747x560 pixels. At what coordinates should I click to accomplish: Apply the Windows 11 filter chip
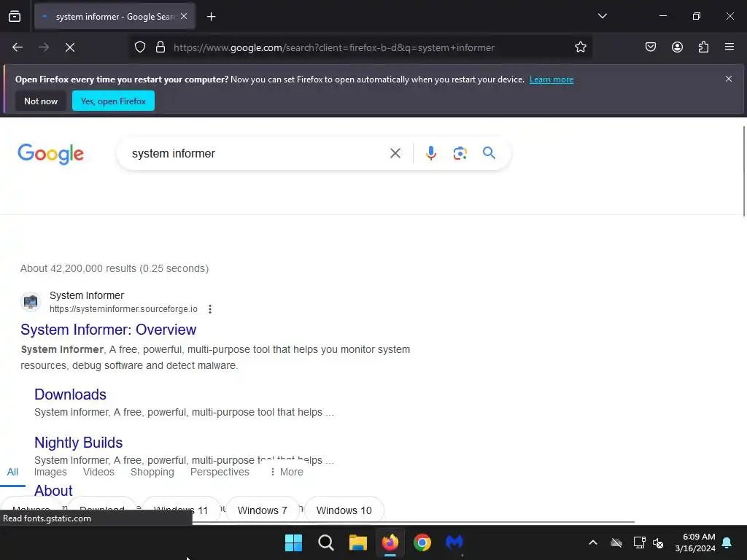coord(181,510)
